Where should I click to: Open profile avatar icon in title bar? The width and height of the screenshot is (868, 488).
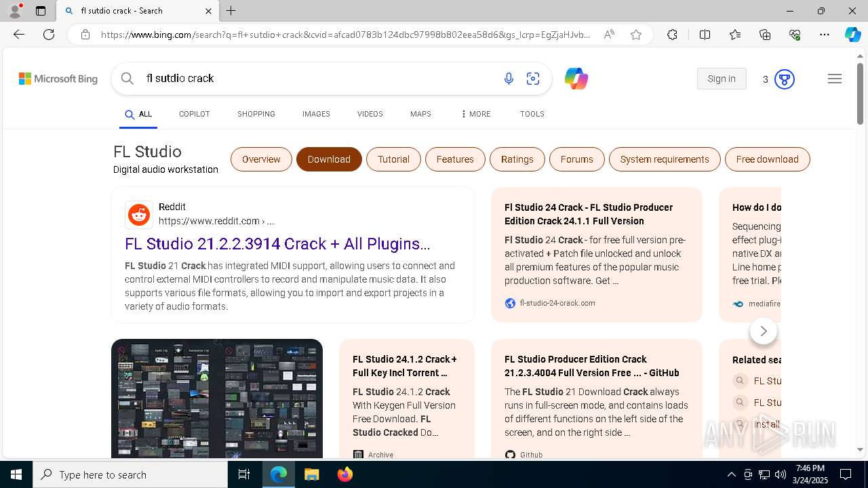(x=15, y=11)
